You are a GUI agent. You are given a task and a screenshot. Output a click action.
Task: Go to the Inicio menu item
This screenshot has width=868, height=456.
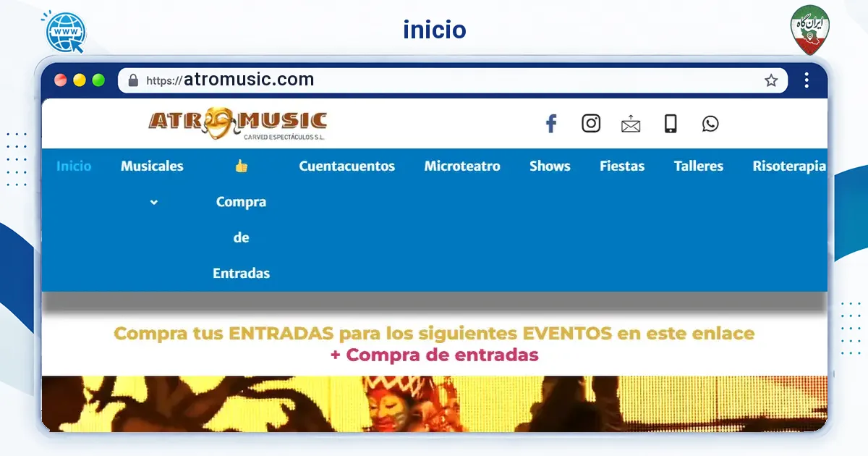[x=74, y=166]
